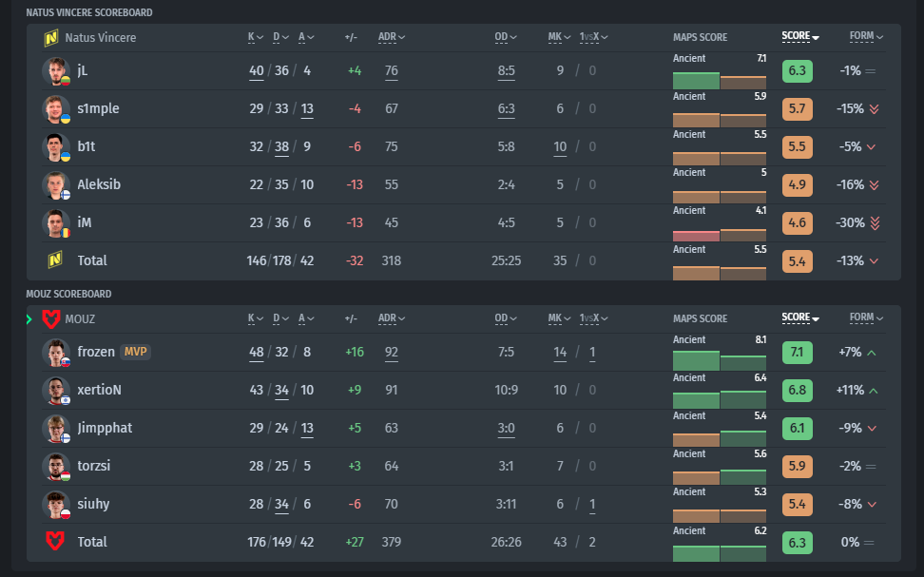924x577 pixels.
Task: Open Aleksib's player profile name
Action: point(99,184)
